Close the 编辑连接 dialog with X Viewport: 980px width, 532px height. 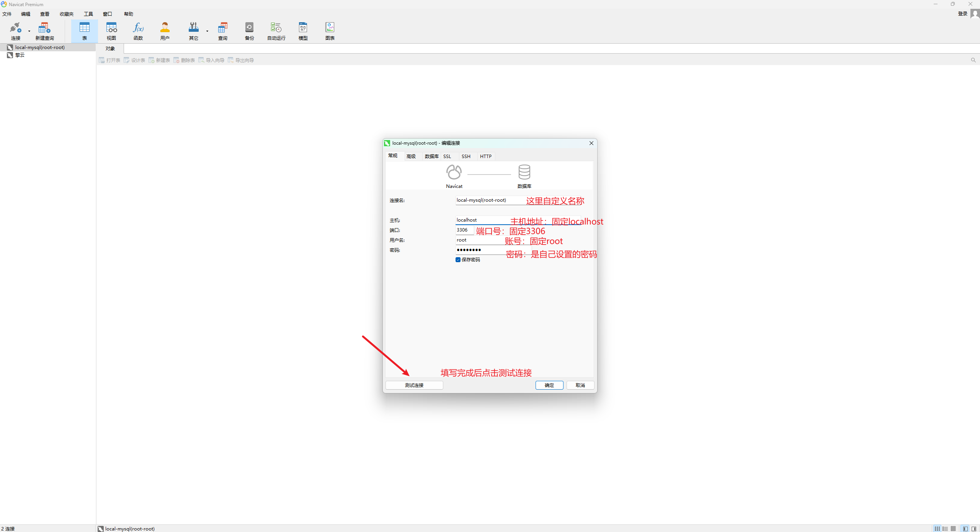pyautogui.click(x=591, y=143)
